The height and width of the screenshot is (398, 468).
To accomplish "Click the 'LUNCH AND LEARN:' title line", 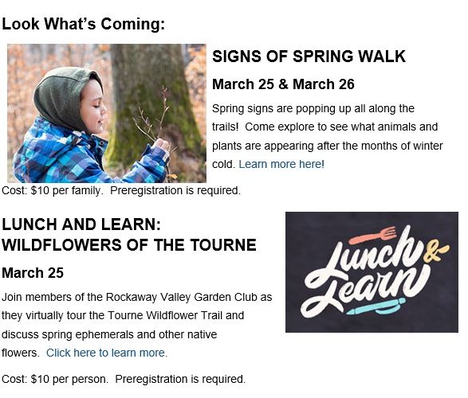I will click(x=81, y=224).
